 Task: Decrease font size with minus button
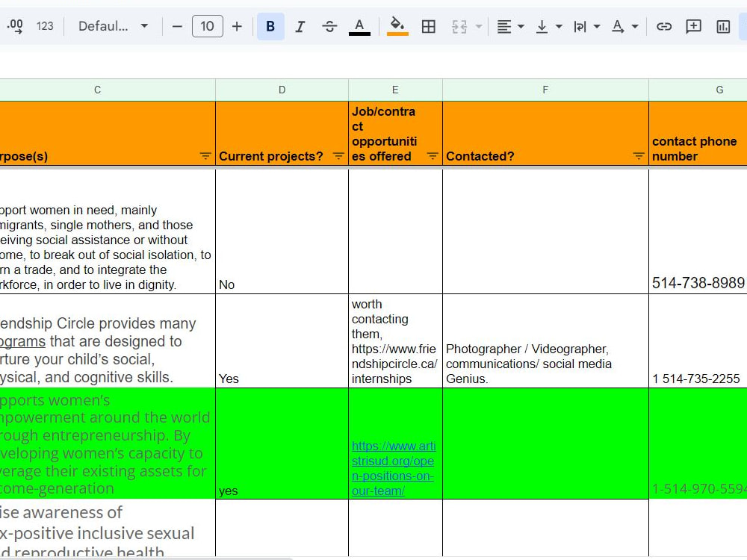pos(177,27)
